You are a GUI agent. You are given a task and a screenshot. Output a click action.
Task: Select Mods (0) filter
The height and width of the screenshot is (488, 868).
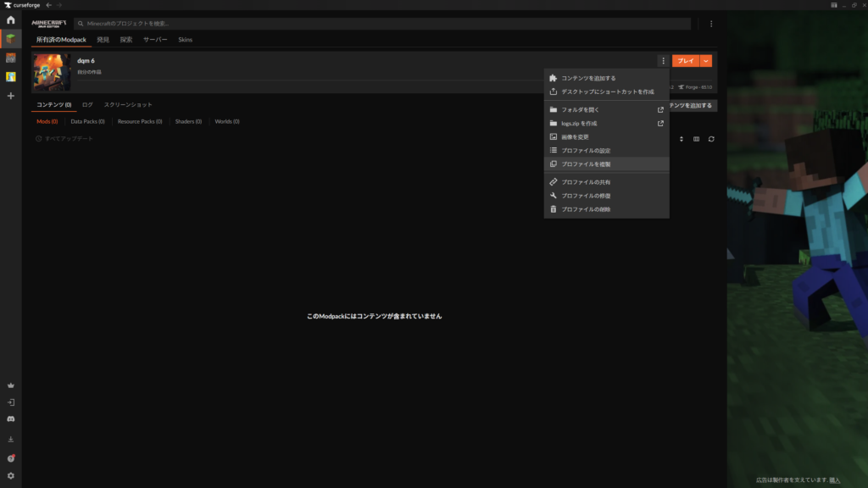[x=47, y=121]
